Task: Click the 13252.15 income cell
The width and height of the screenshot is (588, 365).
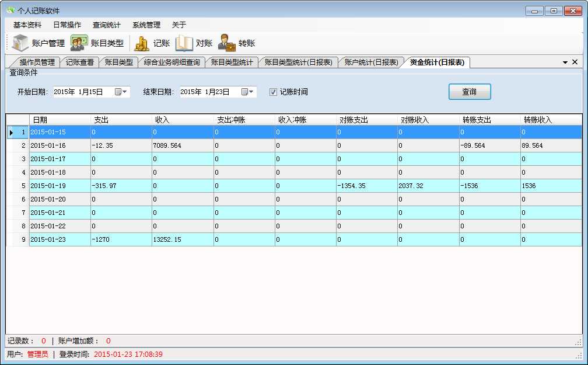Action: click(183, 239)
